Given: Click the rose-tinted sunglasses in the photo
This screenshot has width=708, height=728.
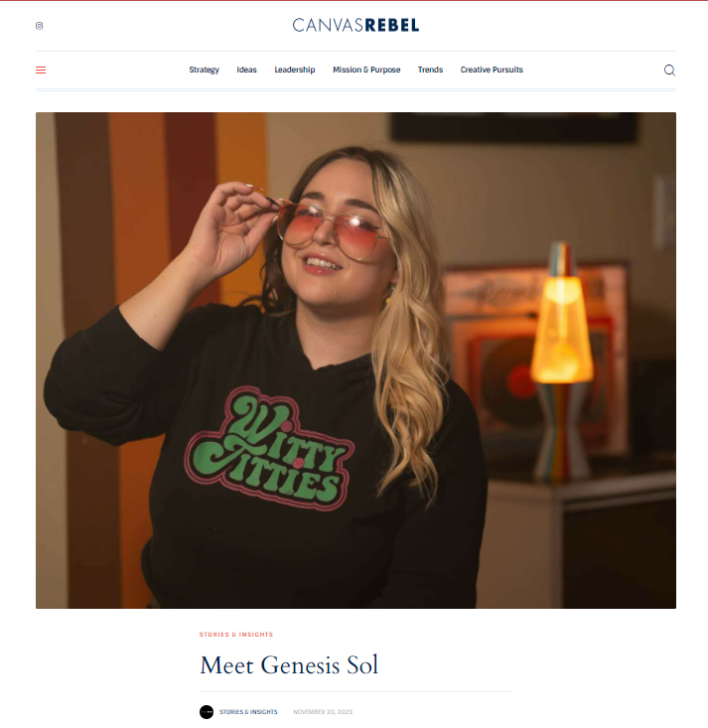Looking at the screenshot, I should (331, 229).
